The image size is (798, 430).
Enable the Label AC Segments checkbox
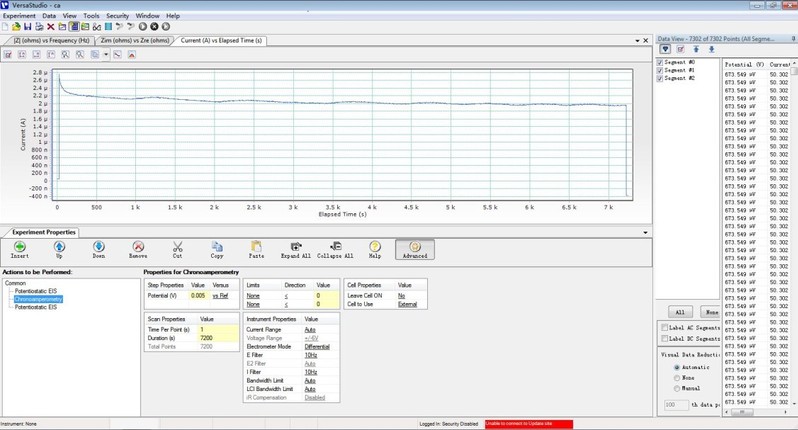pos(665,327)
